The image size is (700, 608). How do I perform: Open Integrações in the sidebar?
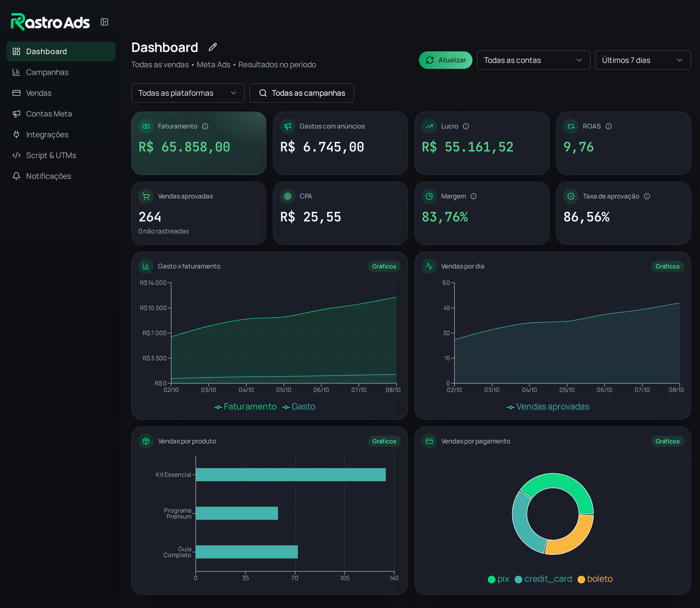[61, 135]
